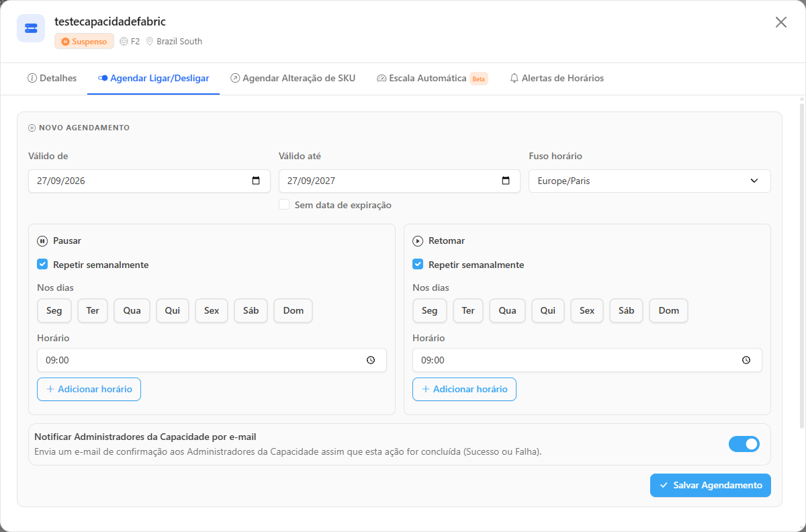The image size is (806, 532).
Task: Toggle Dom in the Retomar days
Action: [669, 311]
